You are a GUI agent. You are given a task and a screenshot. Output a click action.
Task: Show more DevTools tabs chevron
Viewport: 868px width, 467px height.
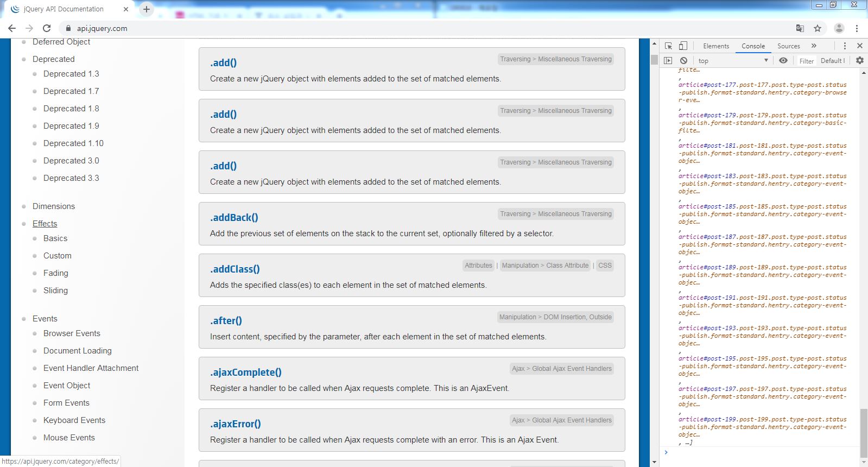tap(814, 46)
